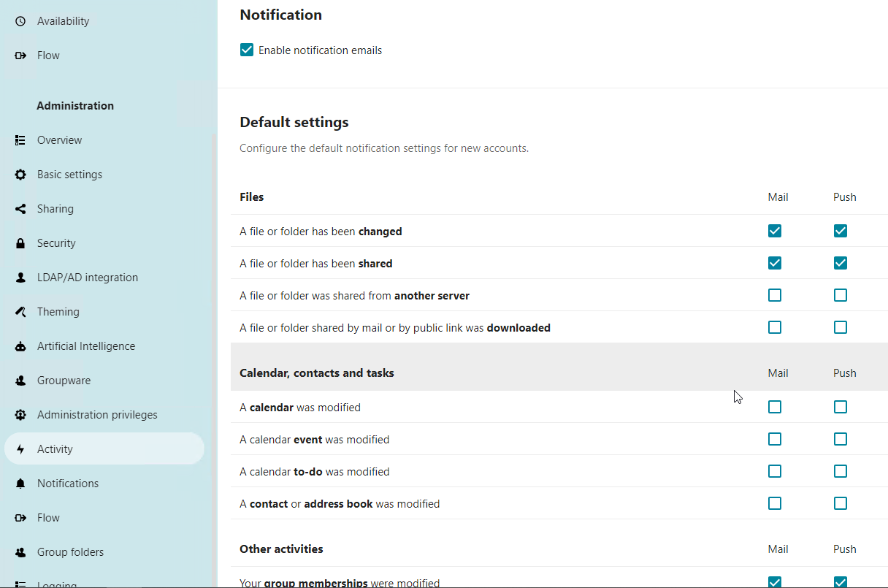Image resolution: width=888 pixels, height=588 pixels.
Task: Open LDAP/AD integration settings
Action: coord(88,278)
